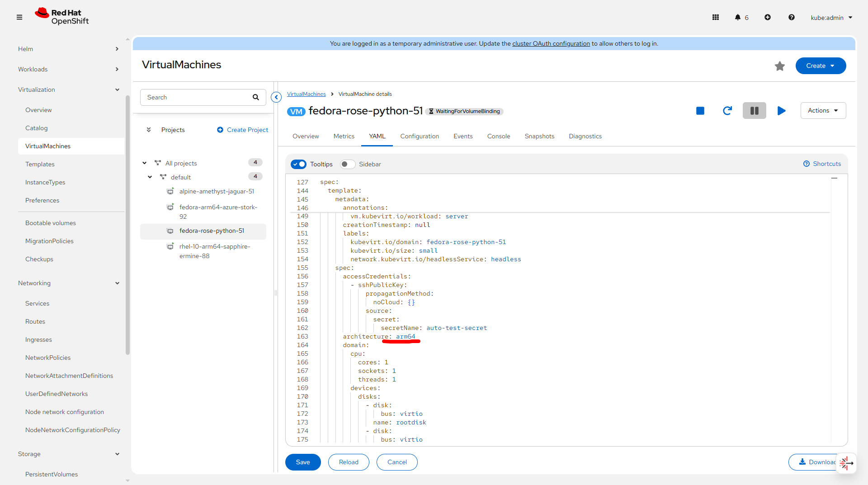Click the hamburger navigation menu icon
This screenshot has width=868, height=485.
19,18
